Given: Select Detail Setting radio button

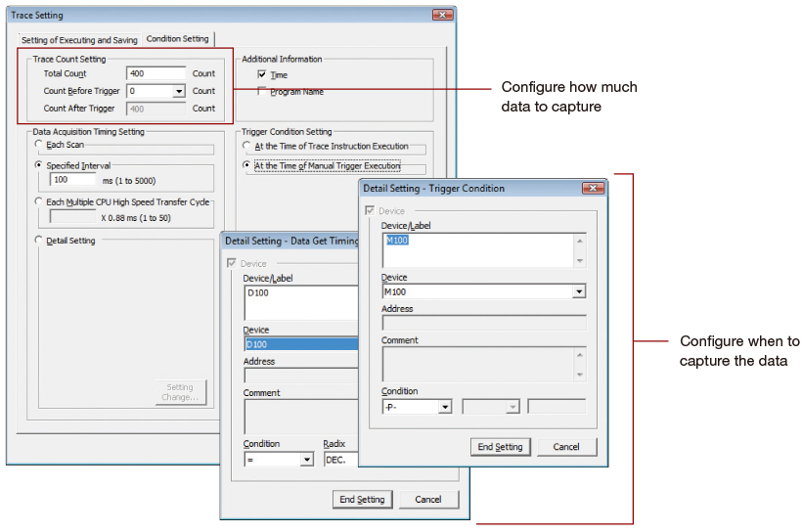Looking at the screenshot, I should [x=38, y=240].
